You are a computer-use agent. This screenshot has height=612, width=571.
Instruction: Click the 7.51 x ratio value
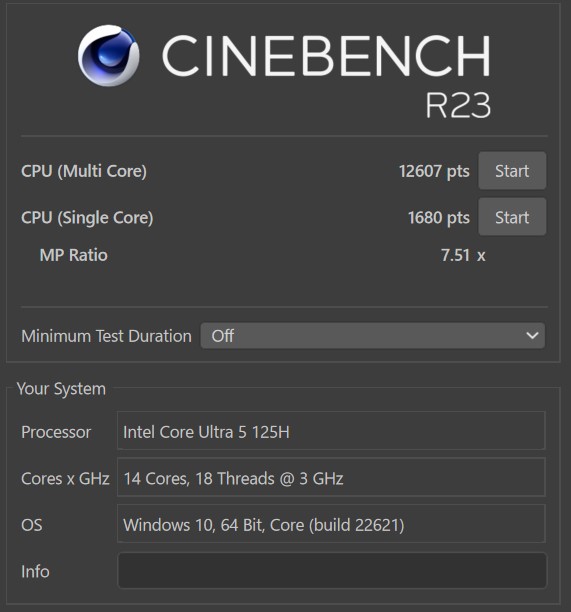pos(463,255)
